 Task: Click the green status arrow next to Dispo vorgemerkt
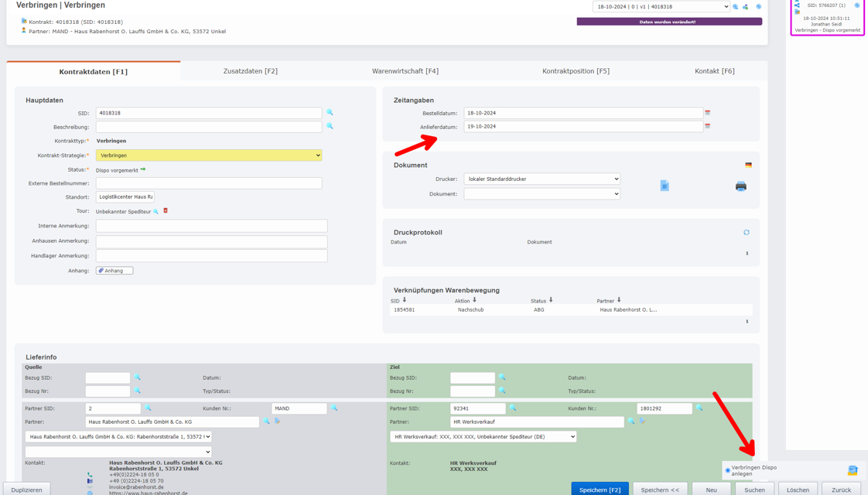[x=143, y=169]
